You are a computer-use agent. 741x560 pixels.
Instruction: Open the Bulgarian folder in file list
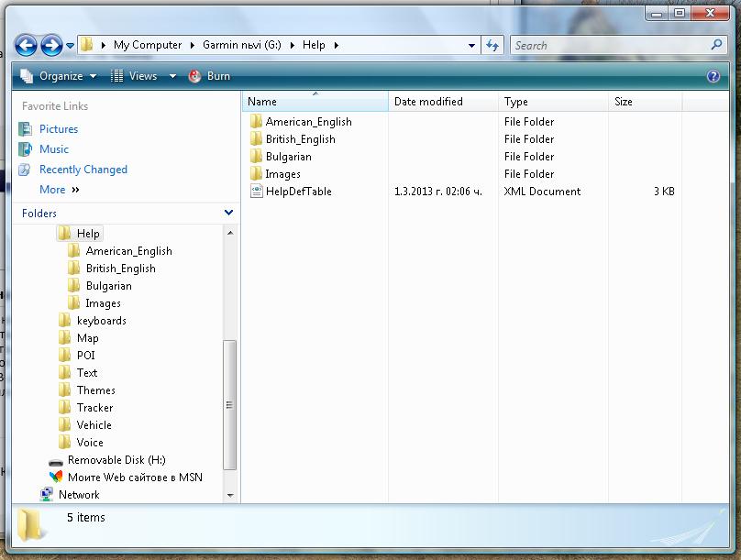tap(288, 157)
